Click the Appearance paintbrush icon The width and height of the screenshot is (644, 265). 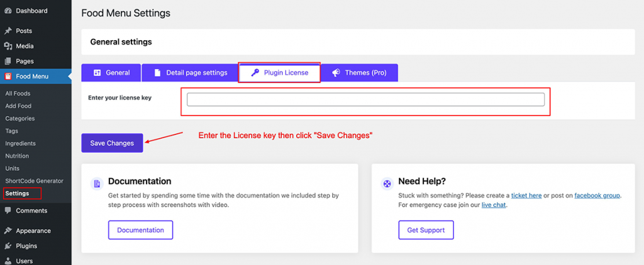tap(8, 230)
